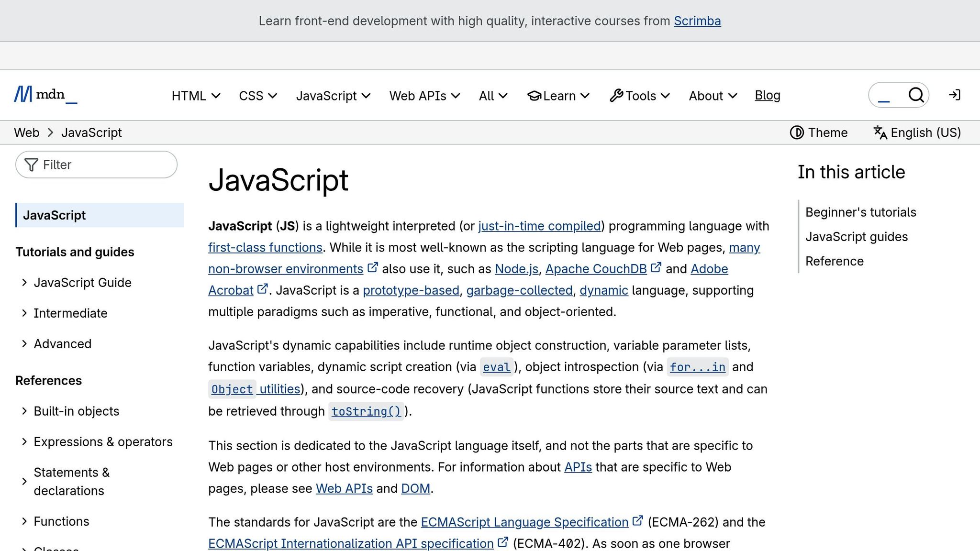980x551 pixels.
Task: Expand JavaScript Guide in the sidebar
Action: click(82, 282)
